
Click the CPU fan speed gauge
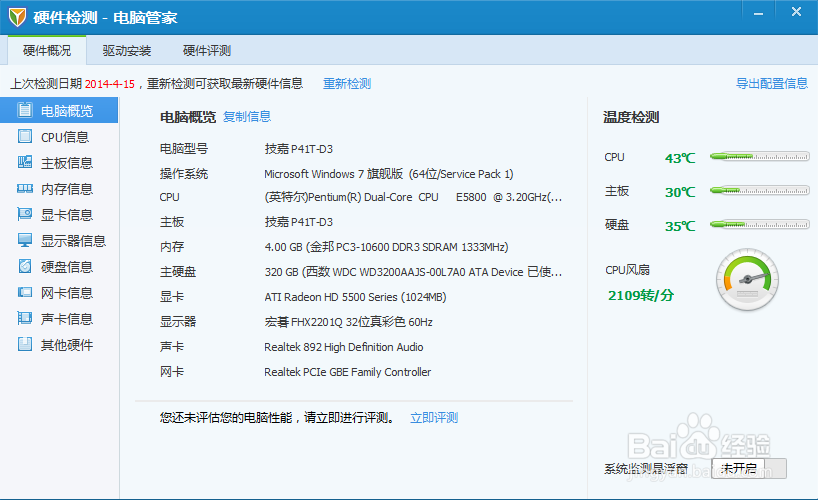point(747,280)
